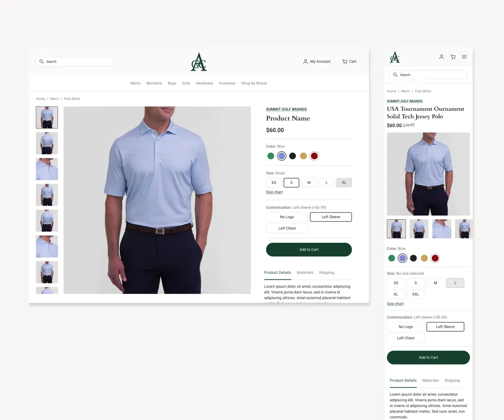Viewport: 504px width, 420px height.
Task: Click Add to Cart in mobile view
Action: click(428, 357)
